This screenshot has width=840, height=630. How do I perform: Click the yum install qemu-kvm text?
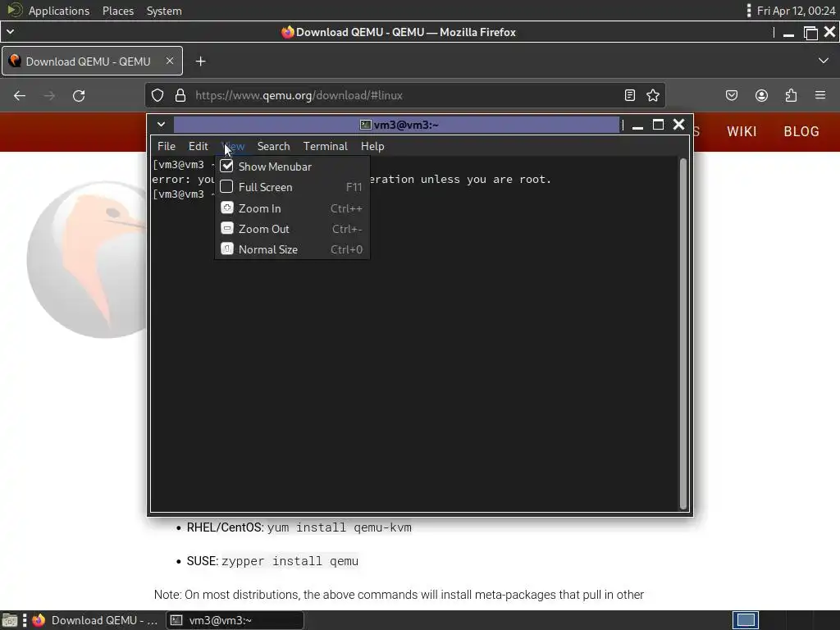click(339, 527)
